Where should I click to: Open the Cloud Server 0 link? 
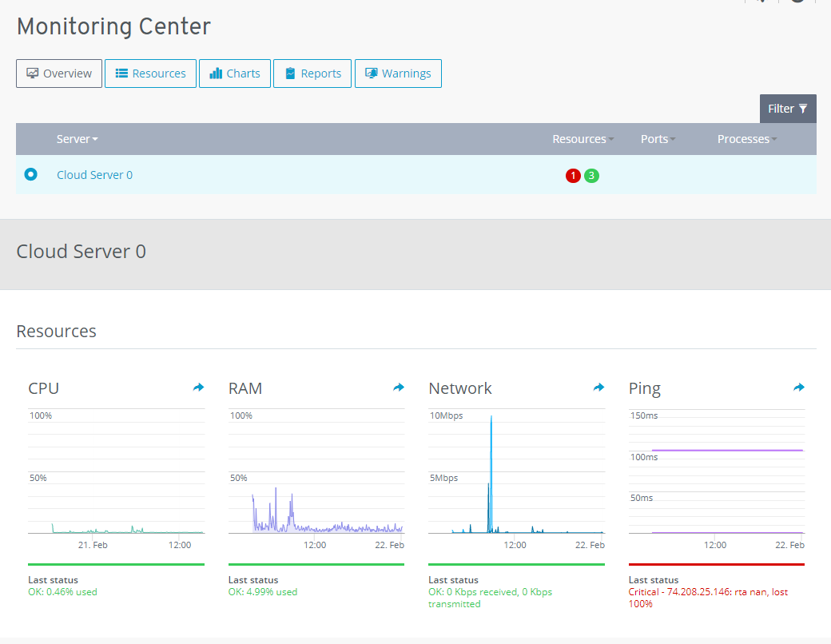(x=94, y=175)
